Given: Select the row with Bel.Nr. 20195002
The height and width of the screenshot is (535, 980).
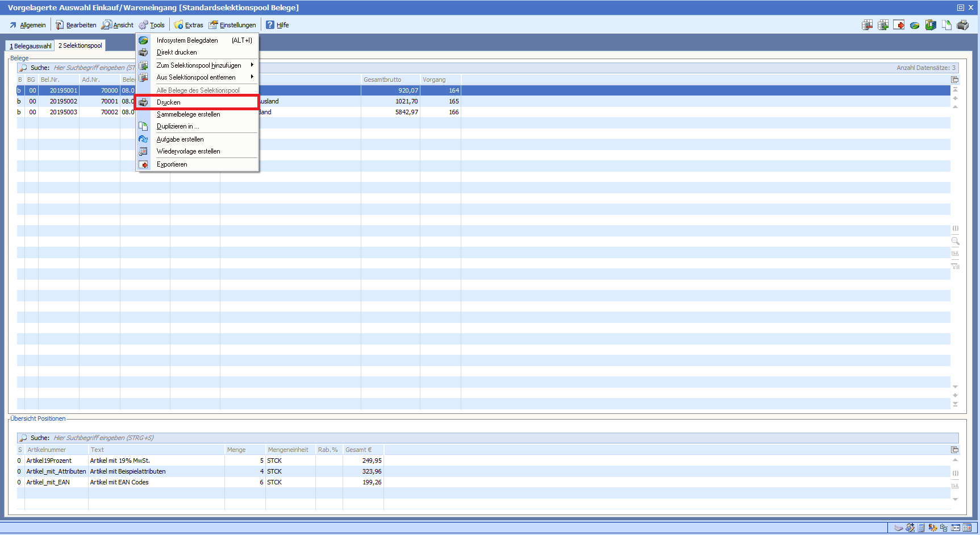Looking at the screenshot, I should (x=63, y=101).
